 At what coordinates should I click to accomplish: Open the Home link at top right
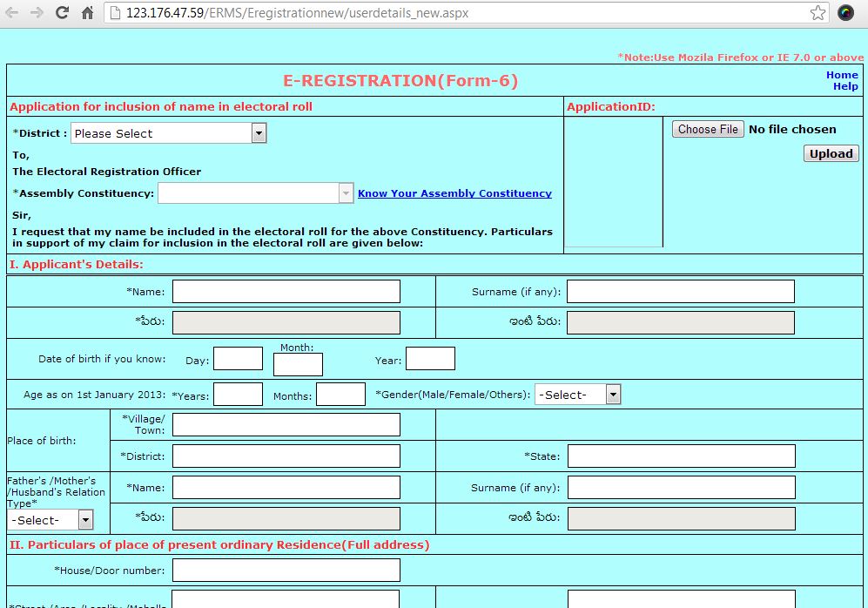(x=841, y=74)
